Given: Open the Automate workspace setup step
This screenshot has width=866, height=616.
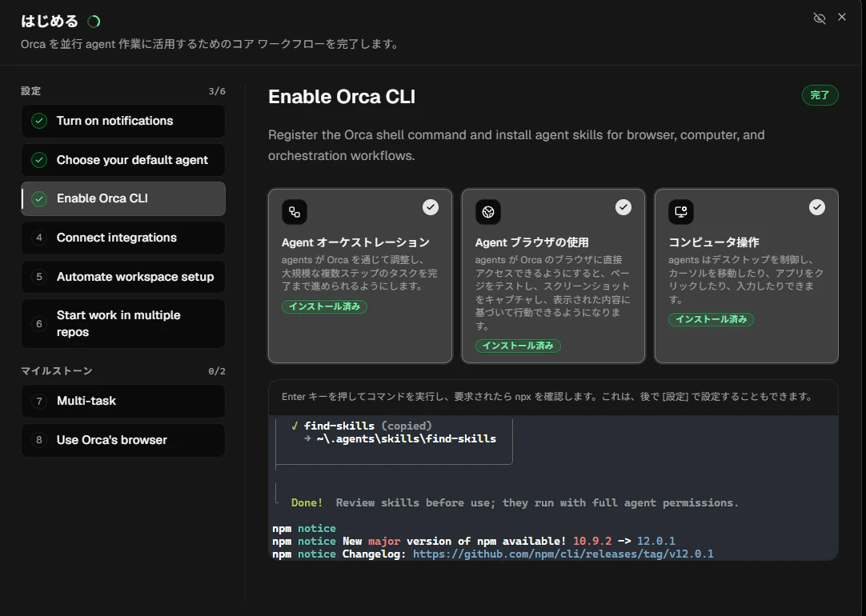Looking at the screenshot, I should click(123, 277).
